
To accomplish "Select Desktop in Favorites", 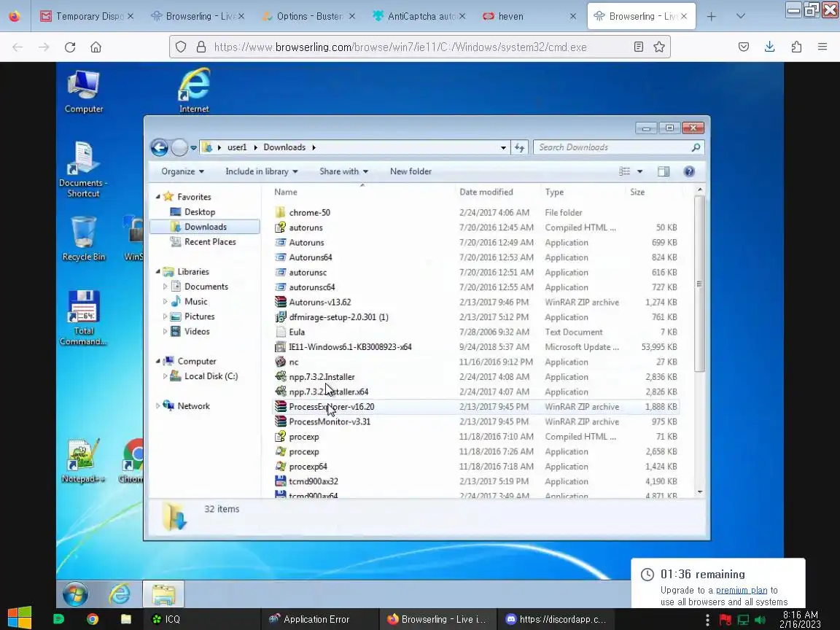I will point(200,212).
